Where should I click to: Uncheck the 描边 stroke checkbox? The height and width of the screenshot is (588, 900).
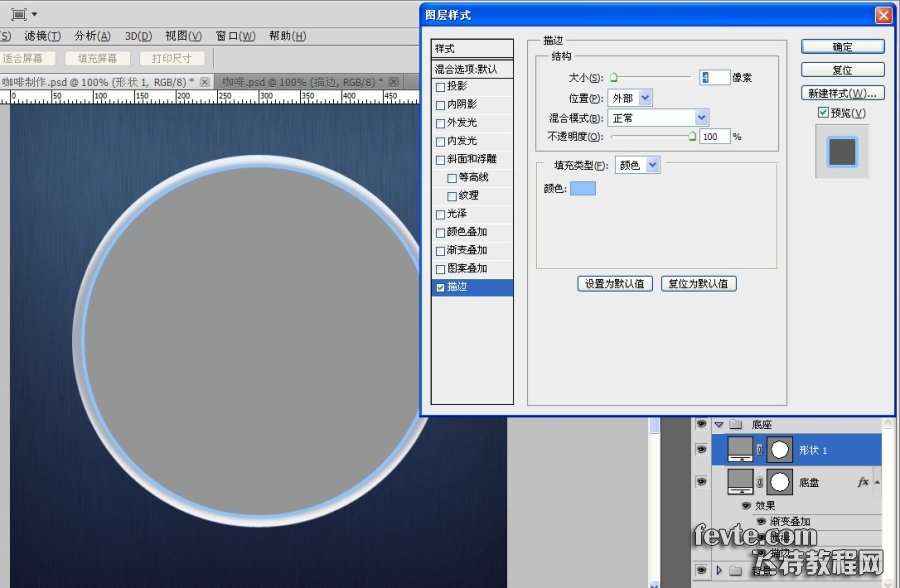(x=440, y=288)
